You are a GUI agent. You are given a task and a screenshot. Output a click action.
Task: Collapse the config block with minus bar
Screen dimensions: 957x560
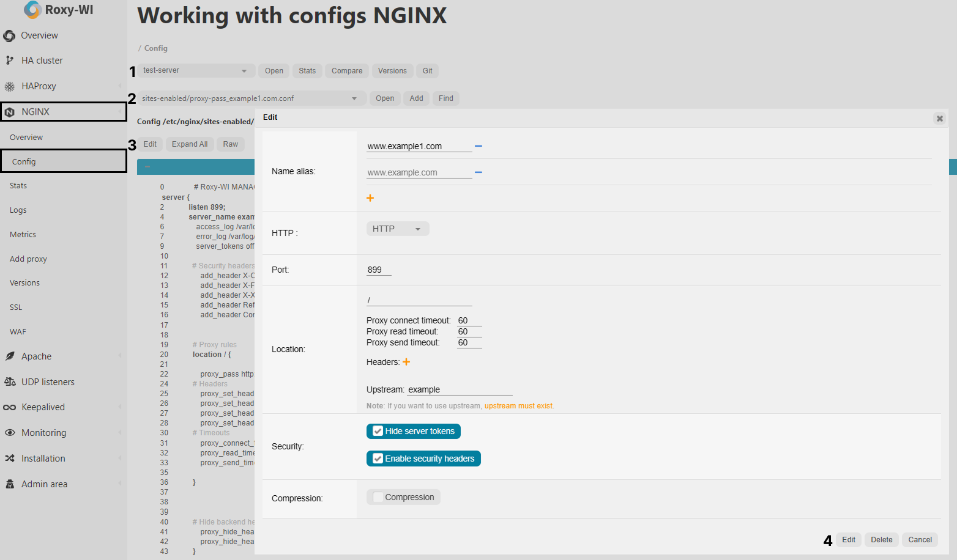pos(147,166)
